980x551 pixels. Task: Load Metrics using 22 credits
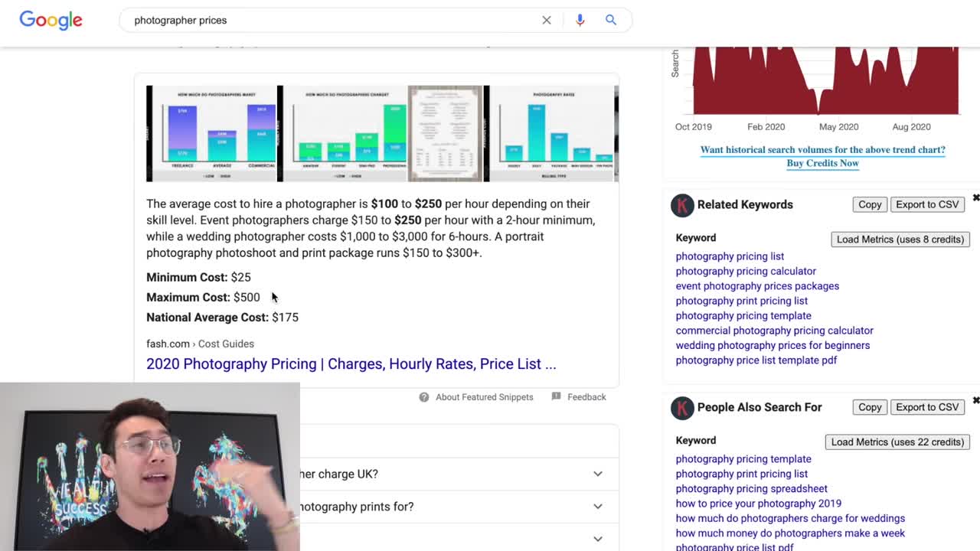coord(897,442)
